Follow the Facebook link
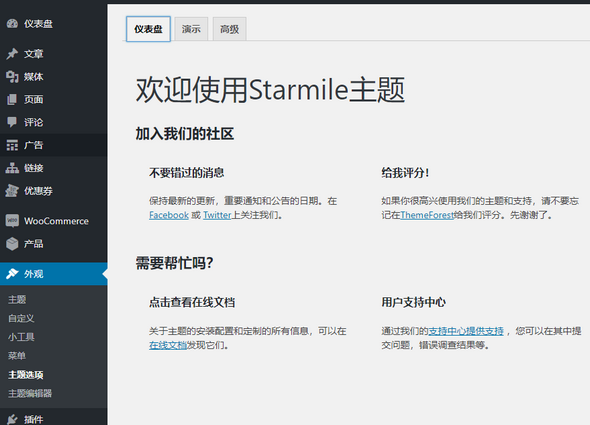The image size is (590, 425). coord(169,215)
